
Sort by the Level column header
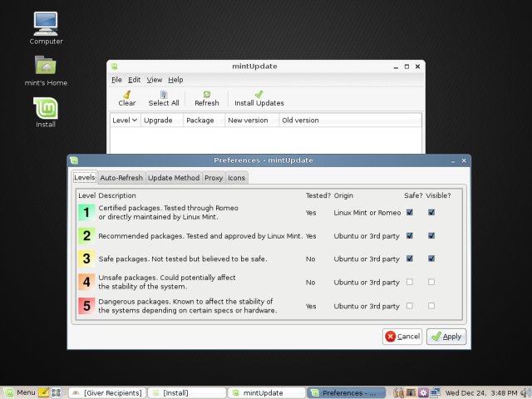tap(125, 120)
